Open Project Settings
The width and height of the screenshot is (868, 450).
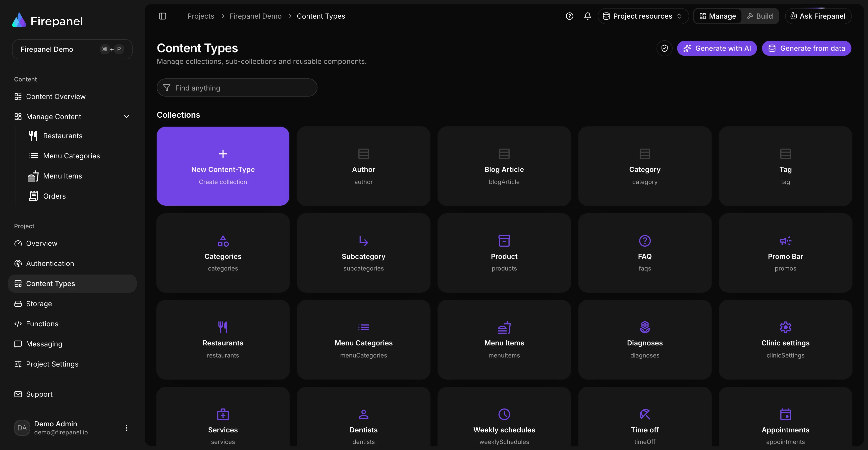(x=72, y=364)
